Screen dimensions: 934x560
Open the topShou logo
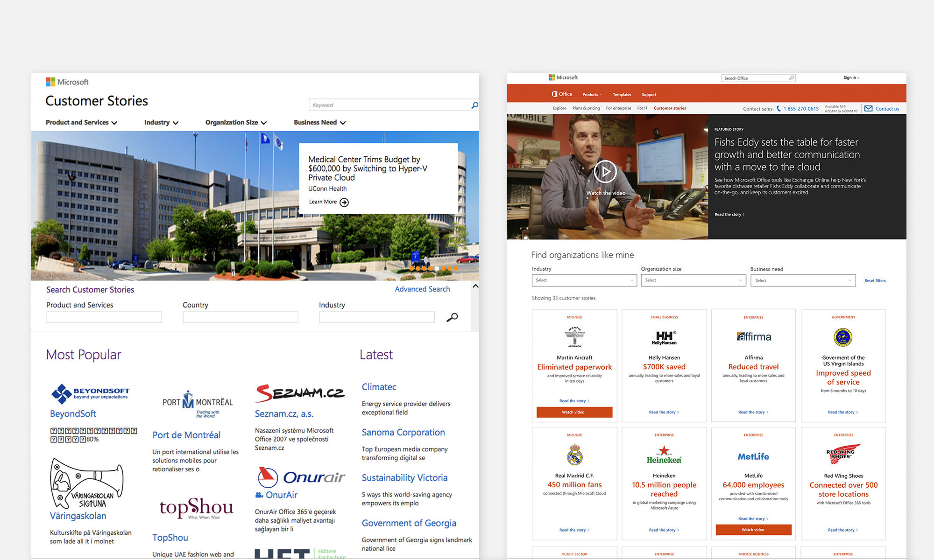[196, 508]
